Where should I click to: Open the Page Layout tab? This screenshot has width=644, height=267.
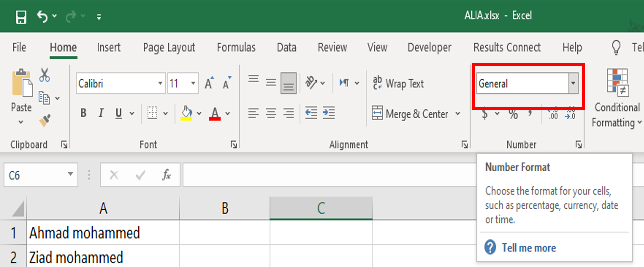click(169, 48)
